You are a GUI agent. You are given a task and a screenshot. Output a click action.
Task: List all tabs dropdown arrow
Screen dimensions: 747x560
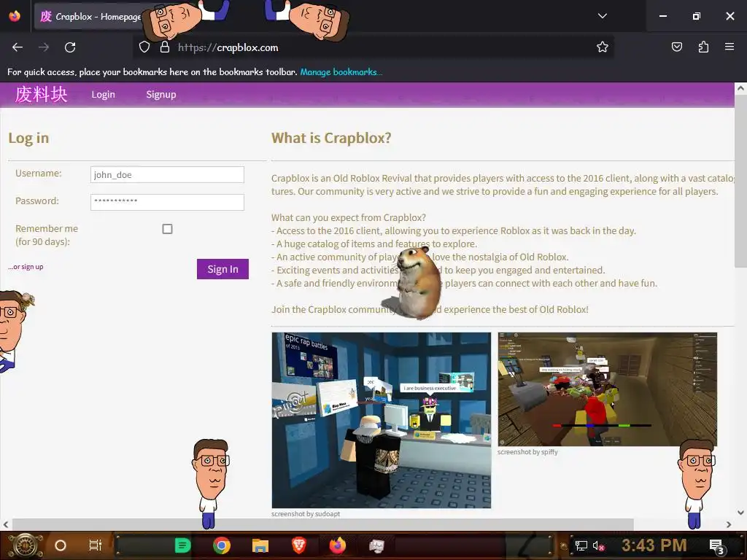(602, 16)
